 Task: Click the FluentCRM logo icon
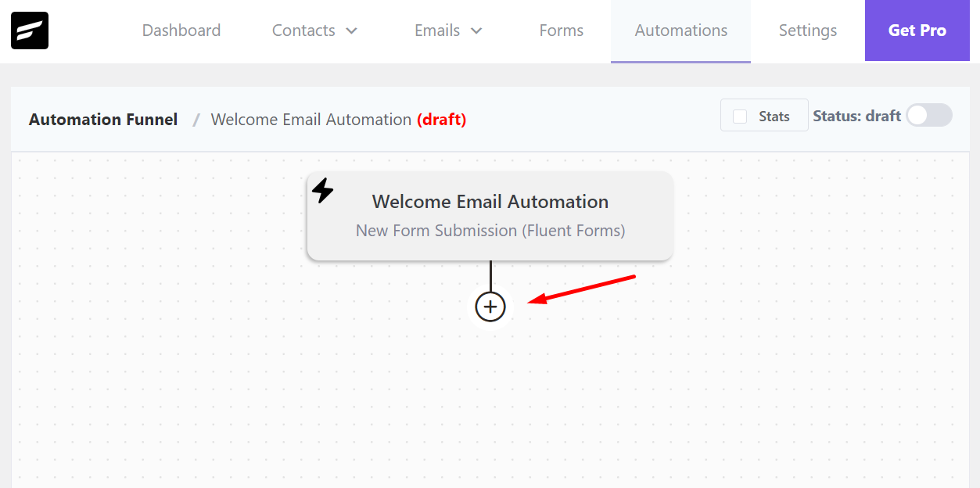[x=28, y=30]
